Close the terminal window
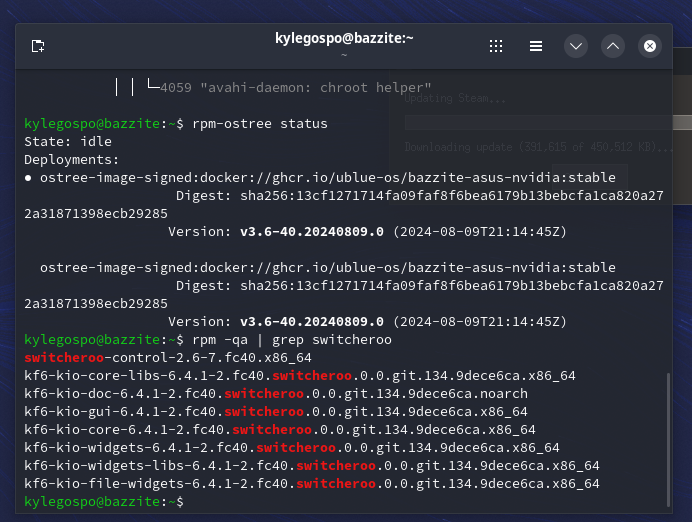Image resolution: width=692 pixels, height=522 pixels. [650, 46]
